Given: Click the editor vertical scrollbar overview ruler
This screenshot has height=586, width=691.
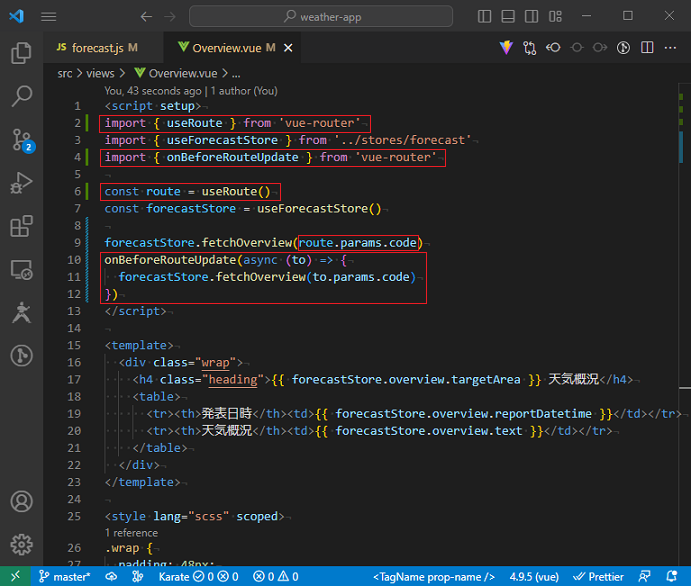Looking at the screenshot, I should (x=684, y=322).
